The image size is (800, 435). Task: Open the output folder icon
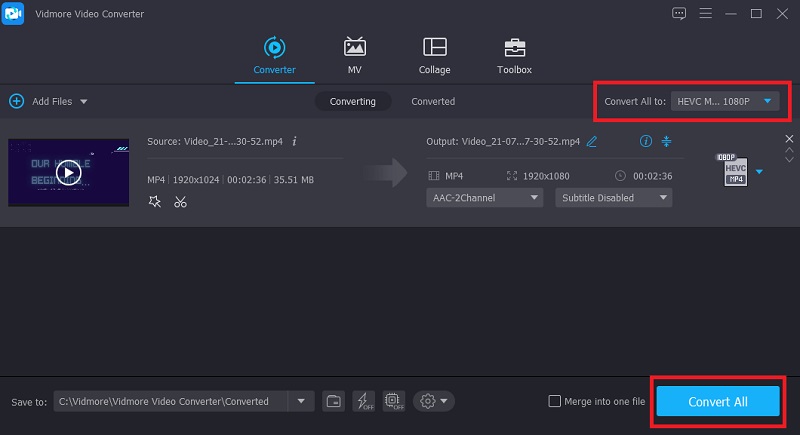pyautogui.click(x=334, y=401)
